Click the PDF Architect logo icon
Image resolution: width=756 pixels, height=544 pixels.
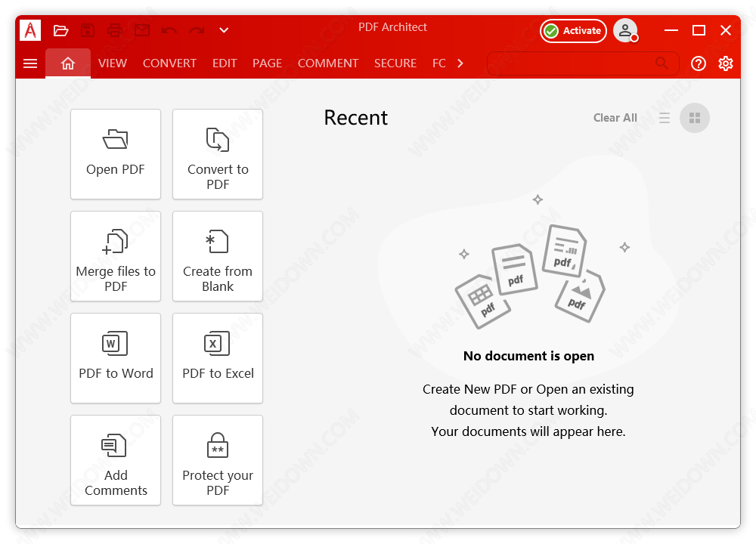(x=30, y=30)
